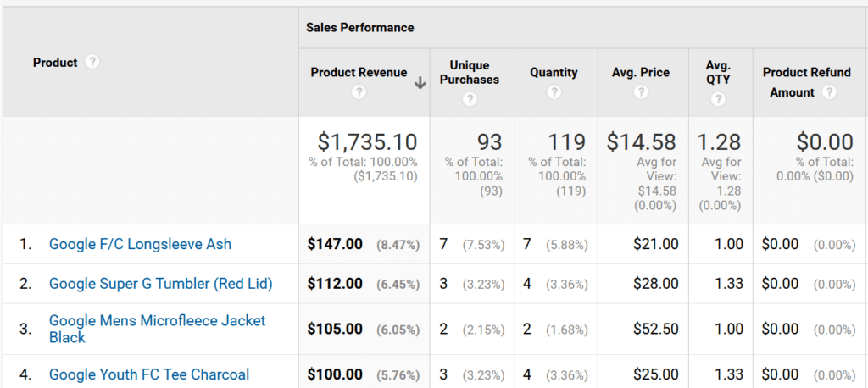Sort by Product Refund Amount header
868x388 pixels.
click(807, 82)
